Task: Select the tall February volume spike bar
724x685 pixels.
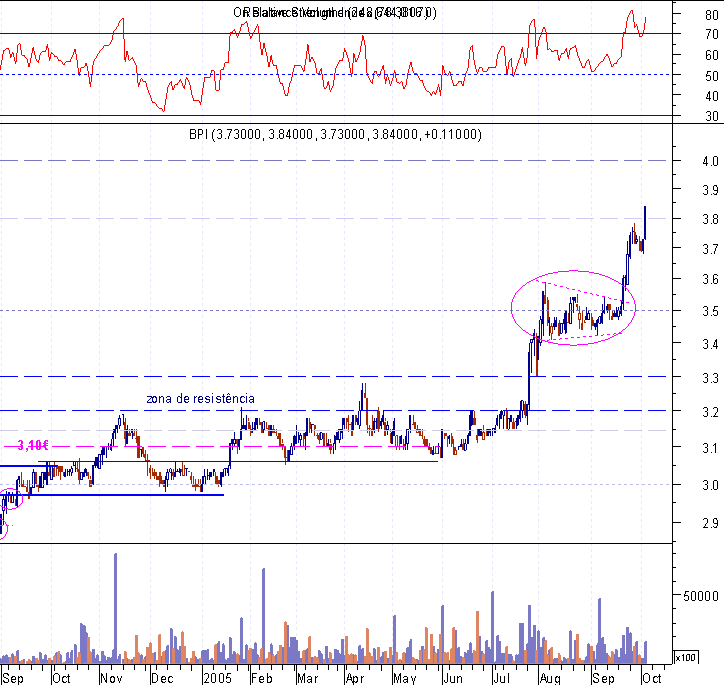Action: click(x=264, y=616)
